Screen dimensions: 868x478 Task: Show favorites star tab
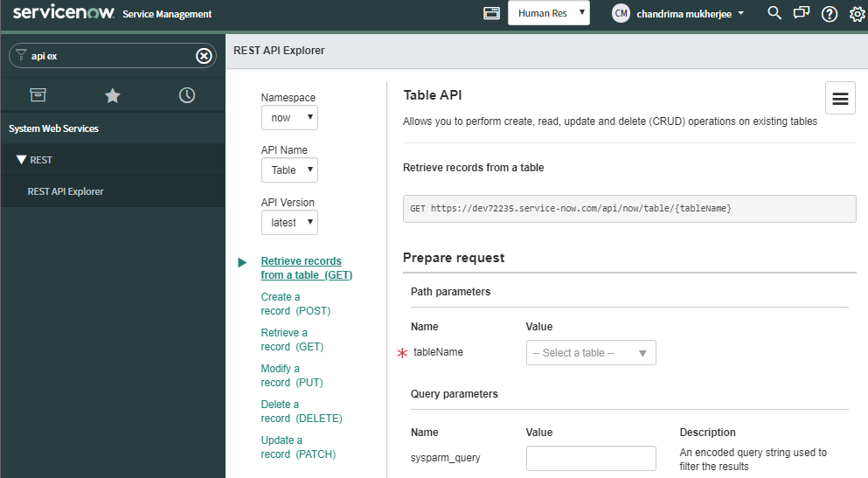pyautogui.click(x=113, y=95)
